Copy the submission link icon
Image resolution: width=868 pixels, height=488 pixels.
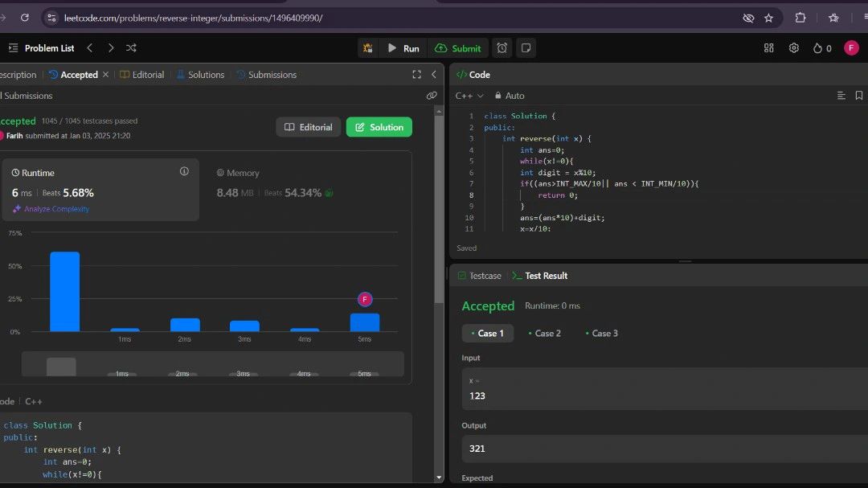point(432,96)
